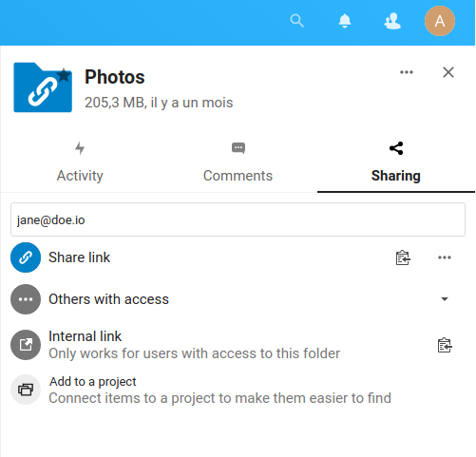Copy the internal link to clipboard

click(445, 345)
